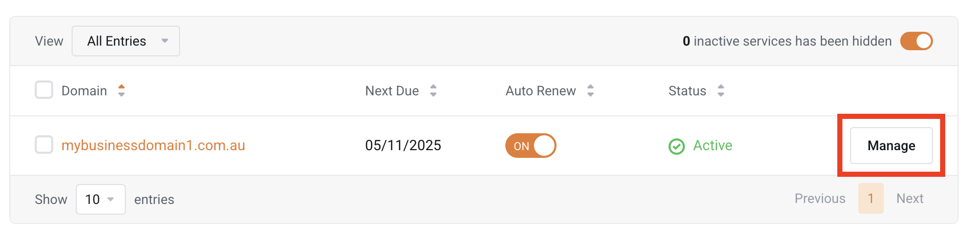Click the Active status text
Screen dimensions: 980x246
(712, 146)
